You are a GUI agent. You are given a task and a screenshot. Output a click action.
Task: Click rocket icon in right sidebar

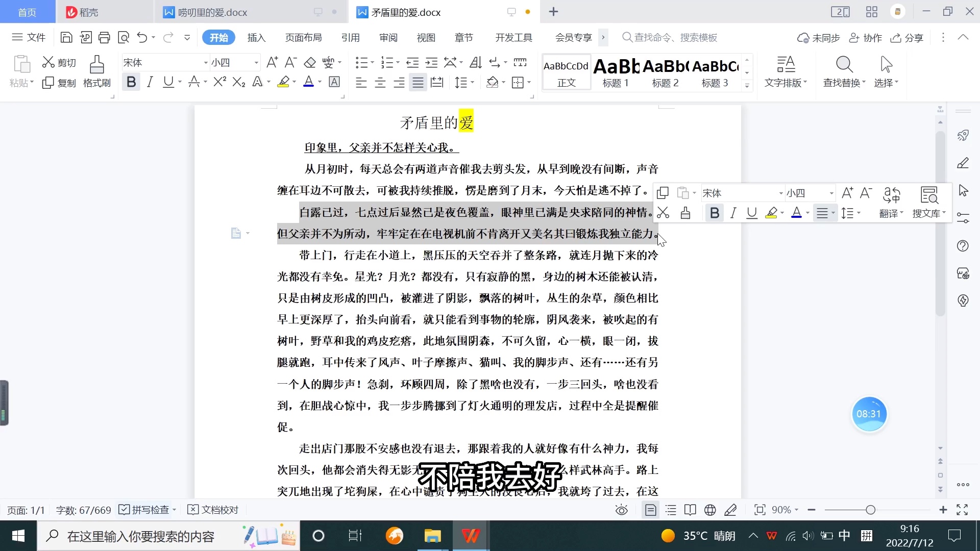point(963,135)
